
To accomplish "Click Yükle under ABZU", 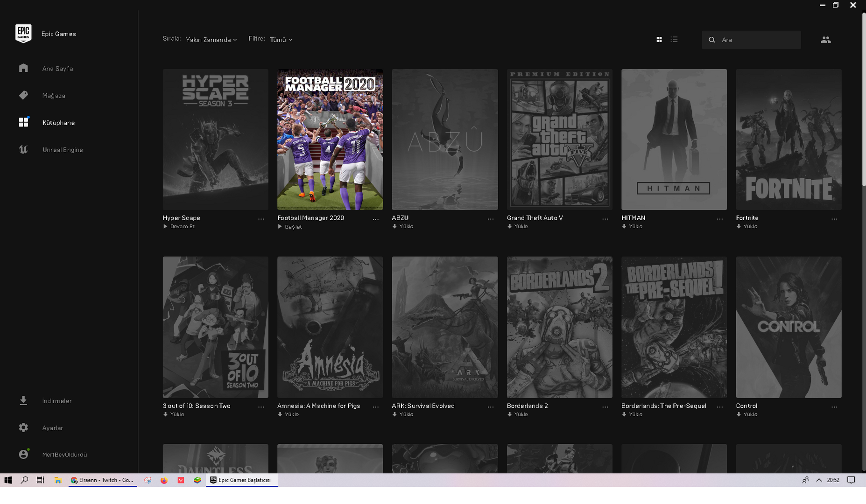I will tap(403, 226).
